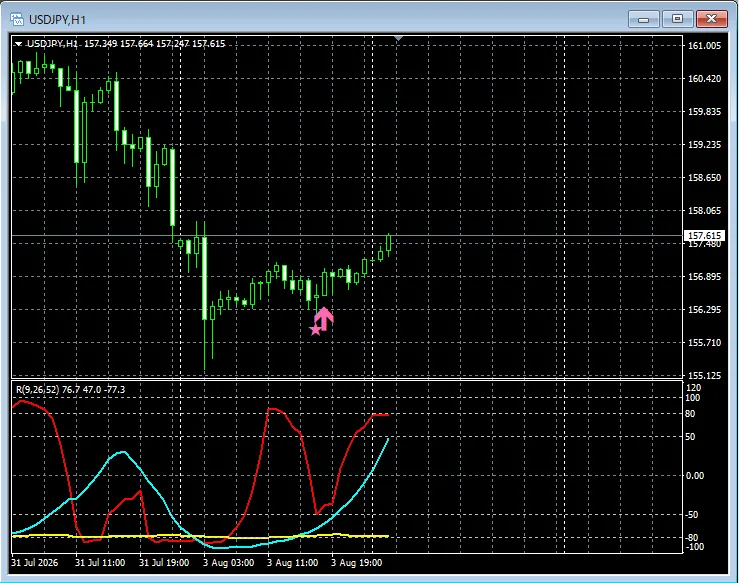The image size is (740, 583).
Task: Click the 155.125 price scale value
Action: click(x=705, y=376)
